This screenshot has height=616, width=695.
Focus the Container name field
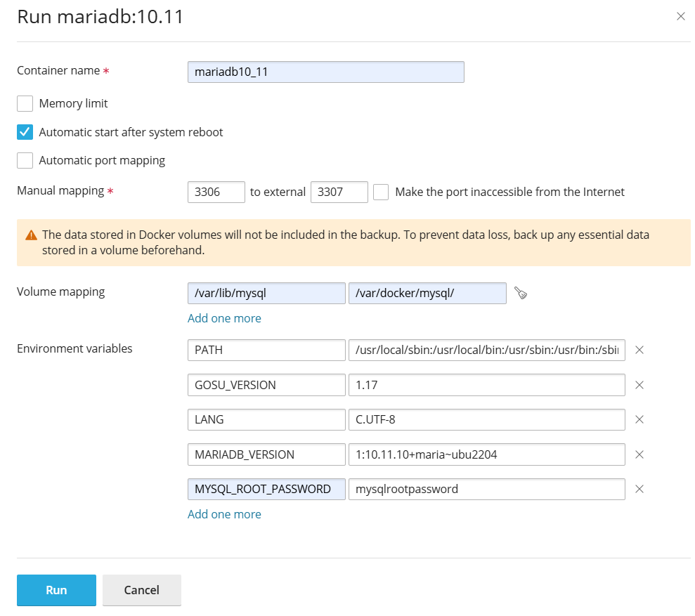[x=325, y=72]
